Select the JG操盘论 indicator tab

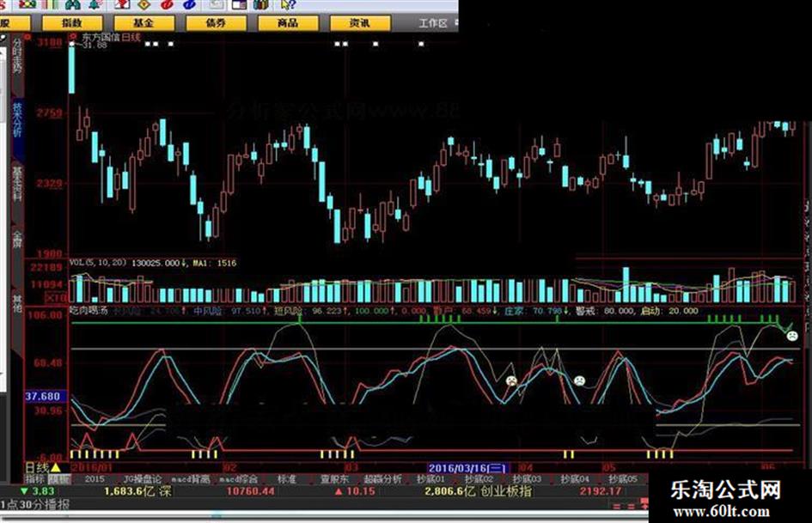pyautogui.click(x=143, y=479)
